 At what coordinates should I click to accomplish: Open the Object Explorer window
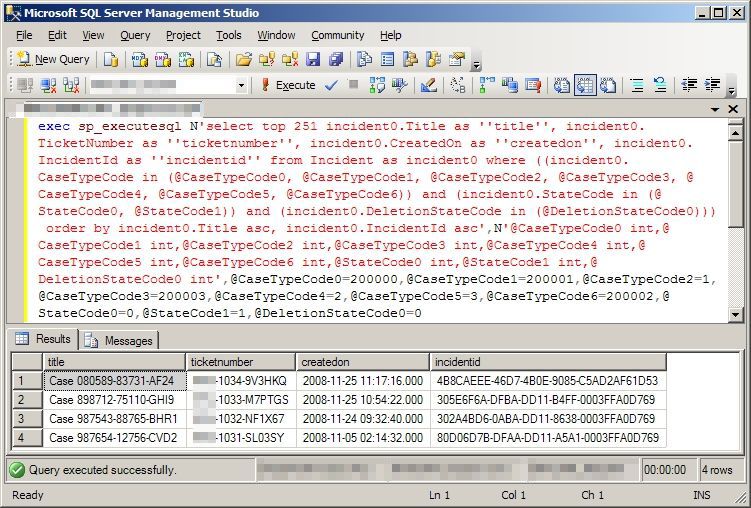click(x=410, y=59)
